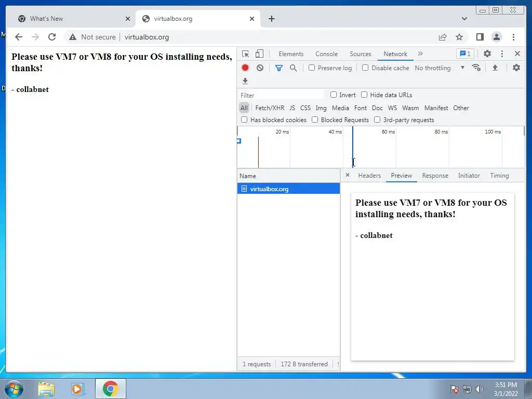The width and height of the screenshot is (532, 399).
Task: Clear the network log
Action: pos(260,68)
